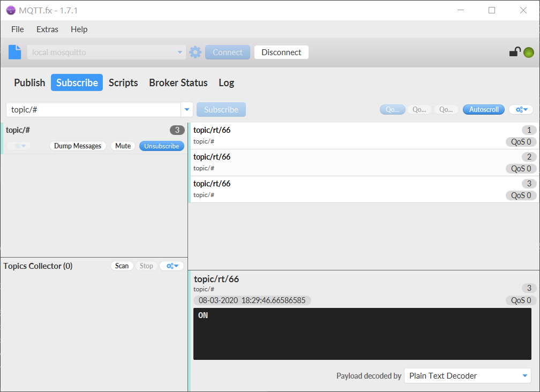
Task: Open subscription color picker for topic/#
Action: coord(19,146)
